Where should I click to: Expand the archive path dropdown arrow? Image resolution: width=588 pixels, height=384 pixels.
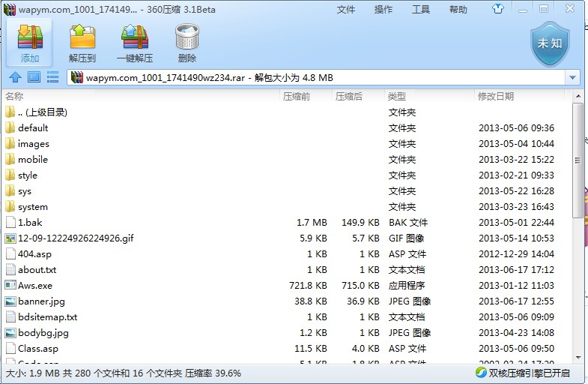[x=573, y=78]
